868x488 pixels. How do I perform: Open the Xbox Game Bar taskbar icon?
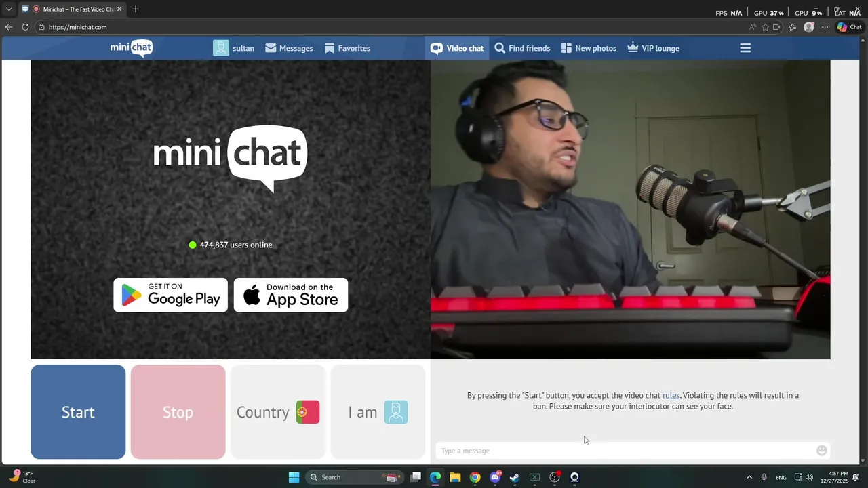tap(534, 477)
